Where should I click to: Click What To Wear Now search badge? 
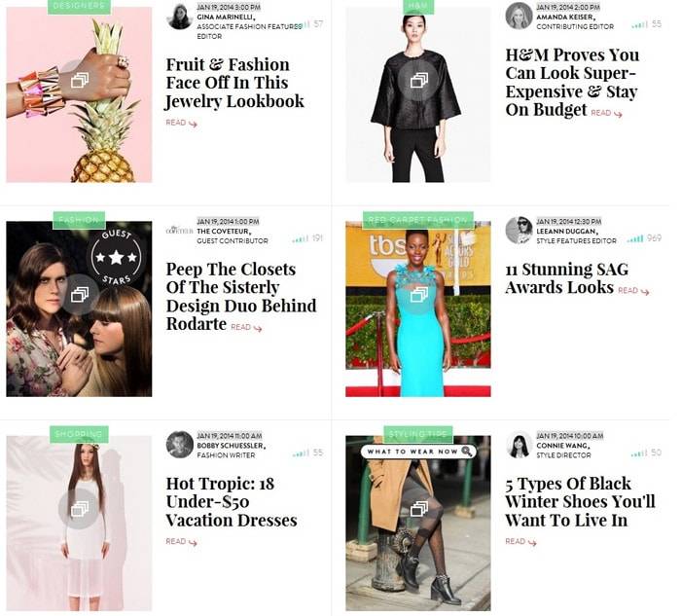(x=418, y=452)
